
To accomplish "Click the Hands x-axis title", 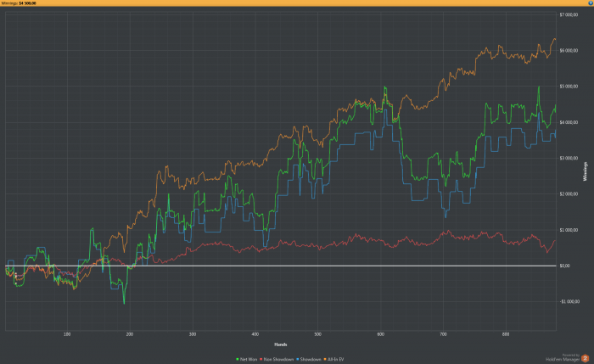I will click(x=281, y=344).
